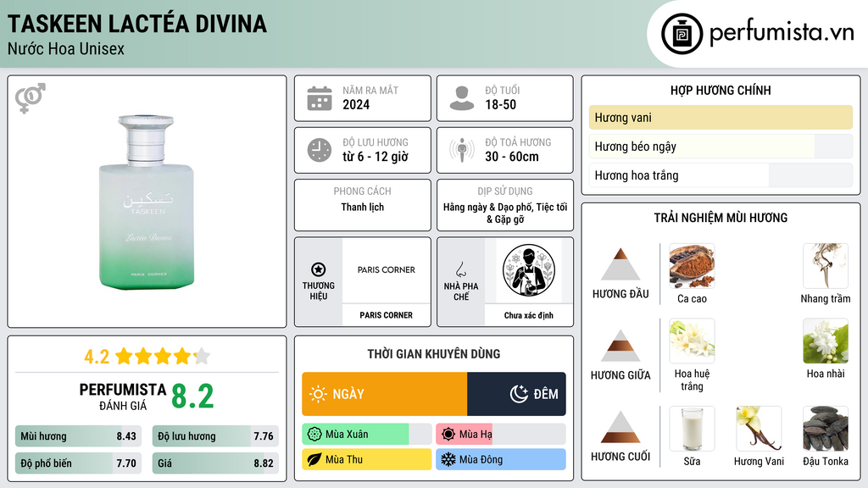Image resolution: width=868 pixels, height=488 pixels.
Task: Click the từ 6 - 12 giờ longevity value
Action: (376, 157)
